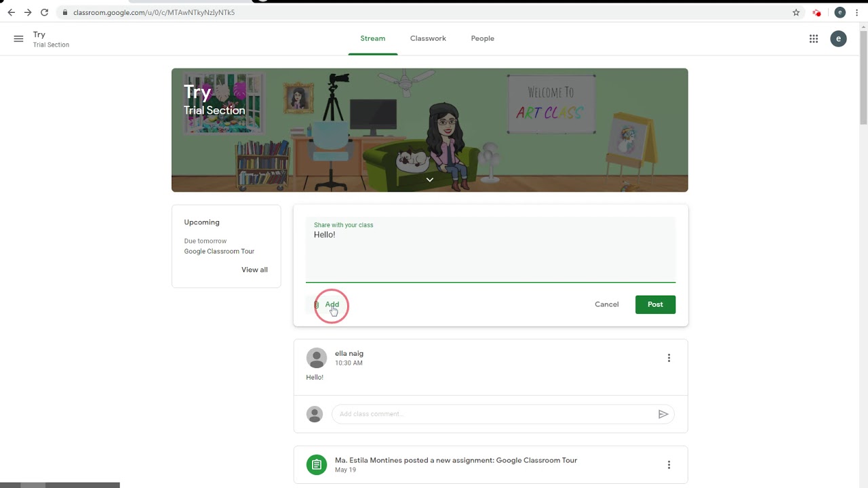Click the Add attachment button
This screenshot has width=868, height=488.
pyautogui.click(x=327, y=304)
